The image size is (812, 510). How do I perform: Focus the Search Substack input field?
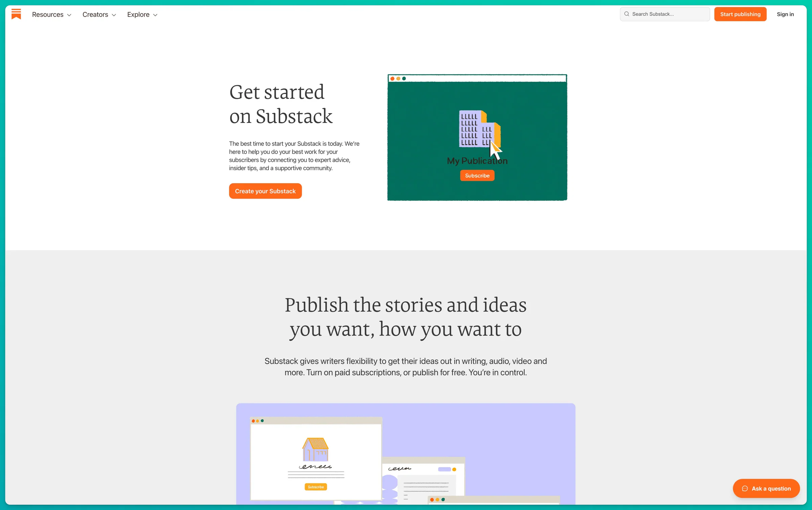tap(664, 14)
